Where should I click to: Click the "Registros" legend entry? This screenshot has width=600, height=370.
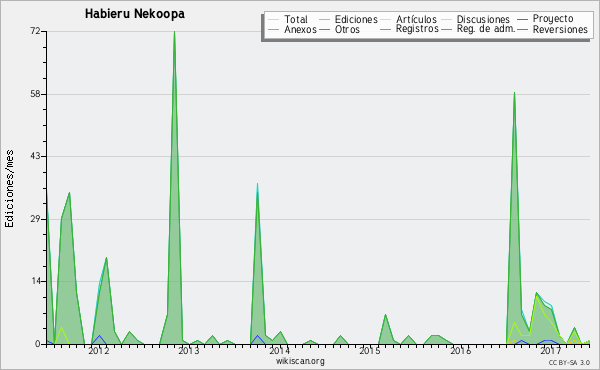point(417,29)
